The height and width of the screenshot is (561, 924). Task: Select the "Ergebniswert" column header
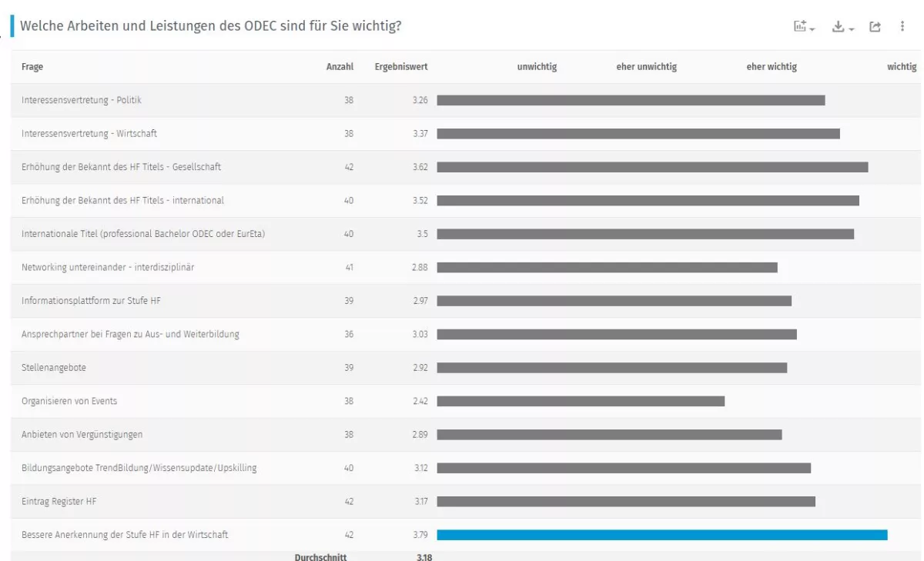point(401,67)
